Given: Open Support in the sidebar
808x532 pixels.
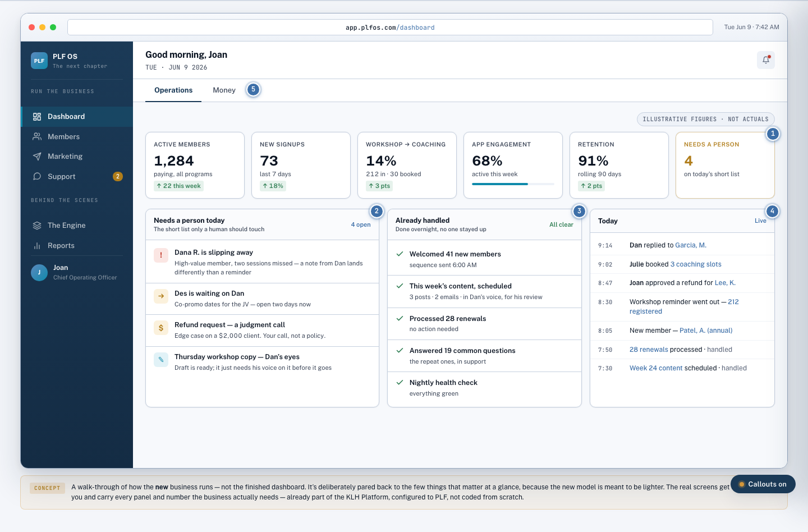Looking at the screenshot, I should pos(77,176).
